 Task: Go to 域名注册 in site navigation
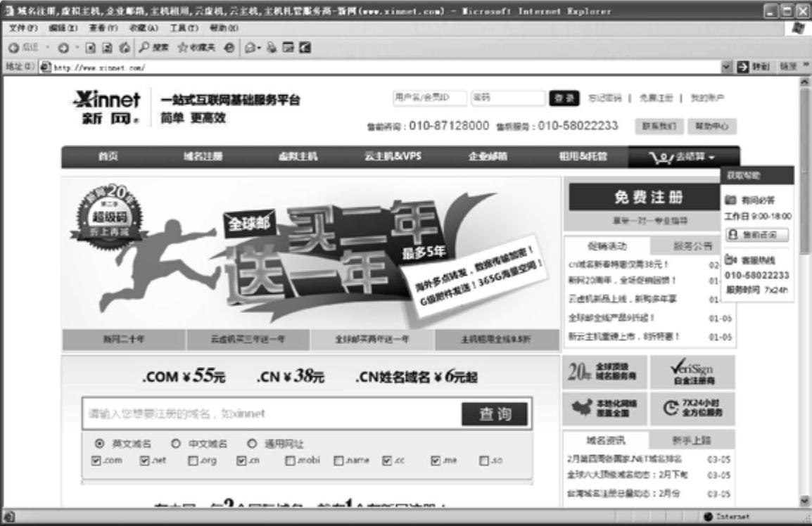coord(203,156)
